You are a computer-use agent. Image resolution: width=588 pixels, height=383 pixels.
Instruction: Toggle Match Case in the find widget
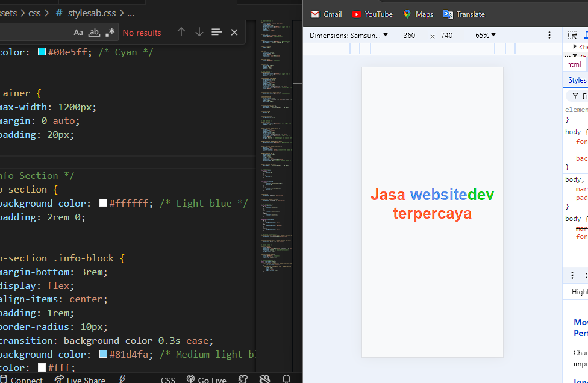78,33
